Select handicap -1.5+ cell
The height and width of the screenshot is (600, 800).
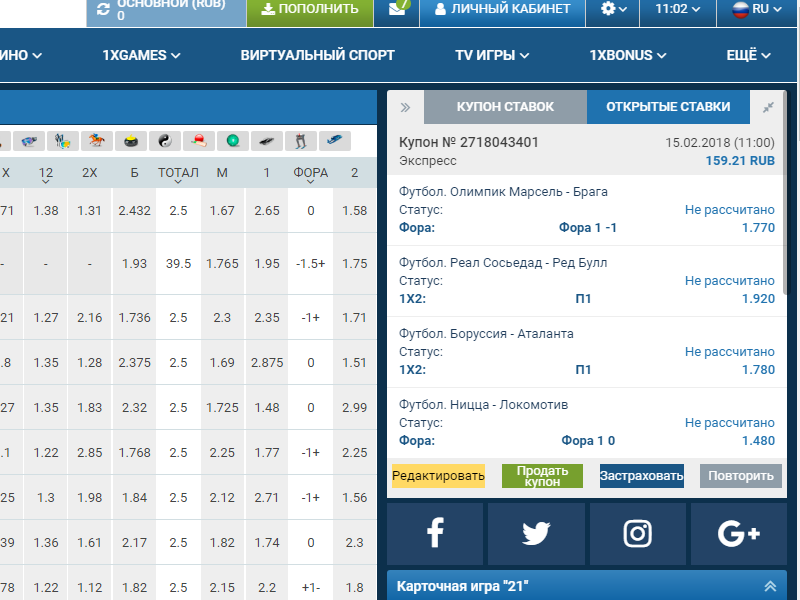click(x=310, y=264)
